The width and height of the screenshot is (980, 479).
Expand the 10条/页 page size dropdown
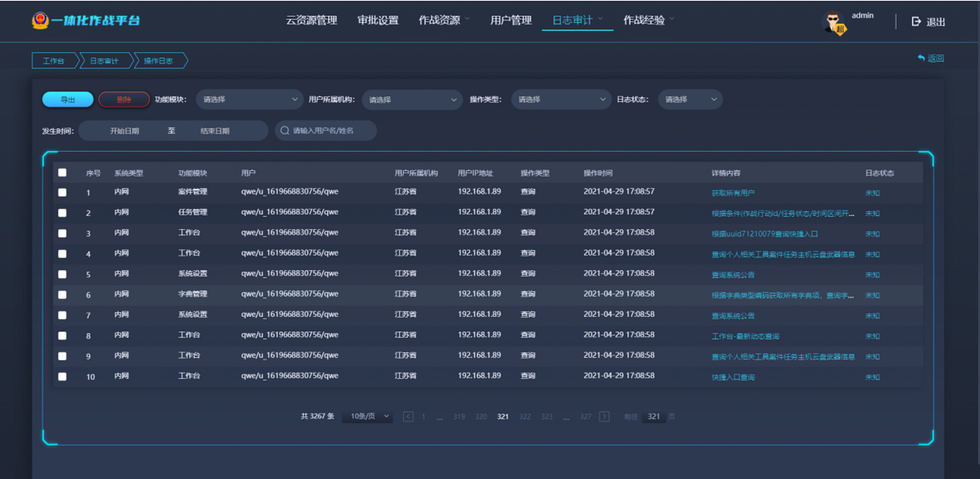point(367,416)
